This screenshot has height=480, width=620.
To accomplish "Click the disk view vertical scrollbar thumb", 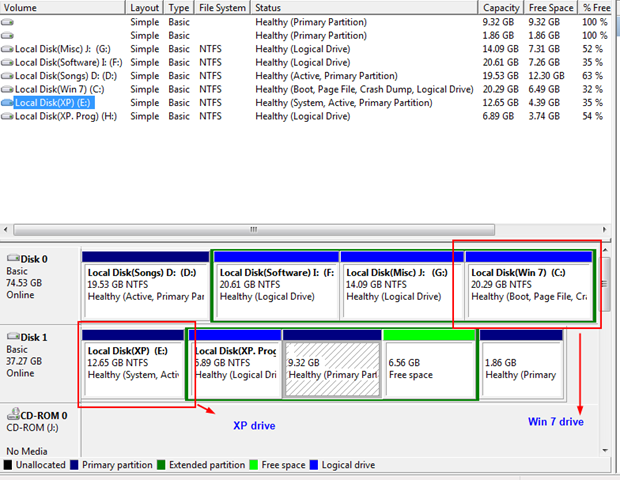I will (605, 283).
